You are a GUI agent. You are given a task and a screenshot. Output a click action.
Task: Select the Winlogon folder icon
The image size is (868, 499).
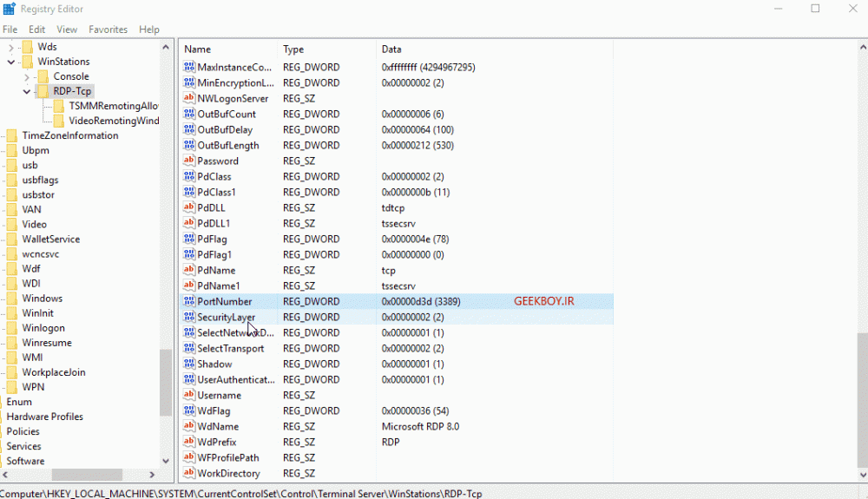pos(11,327)
